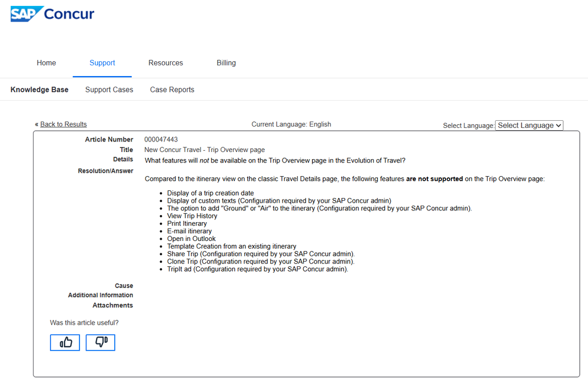Click the 'Compared to the itinerary view' sentence
The width and height of the screenshot is (588, 380).
click(345, 179)
